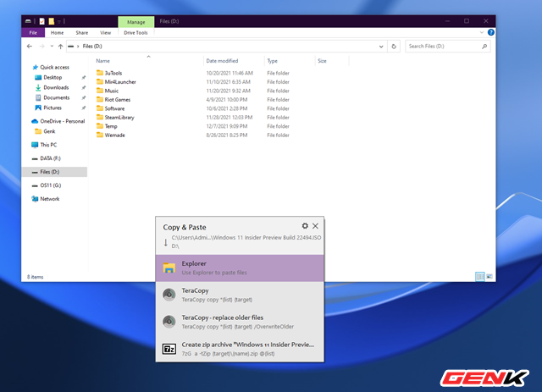Close the Copy & Paste popup
This screenshot has height=392, width=542.
[315, 226]
